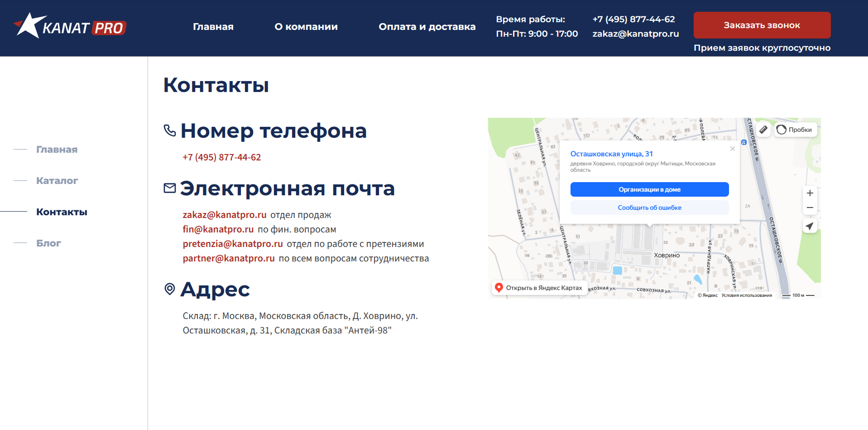Click «Сообщить об ошибке» in the popup

[649, 207]
